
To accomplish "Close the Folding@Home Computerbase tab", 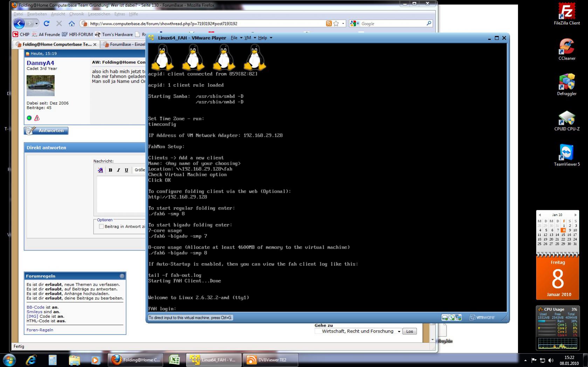I will pos(95,44).
